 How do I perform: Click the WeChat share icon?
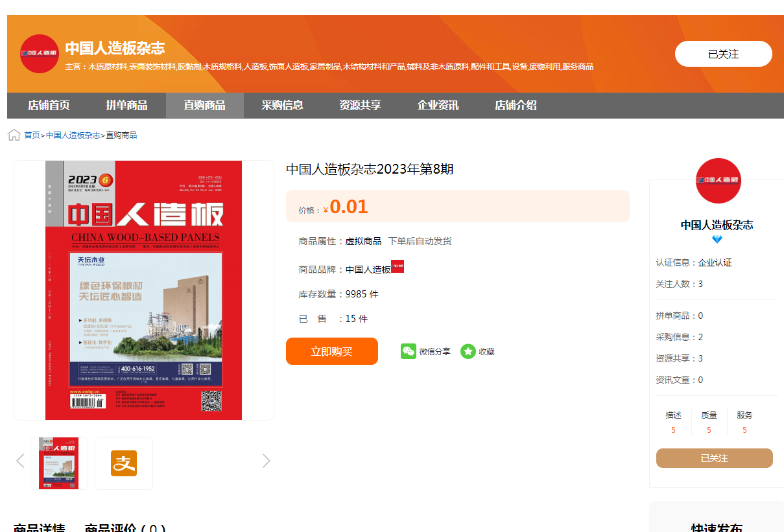click(x=409, y=351)
